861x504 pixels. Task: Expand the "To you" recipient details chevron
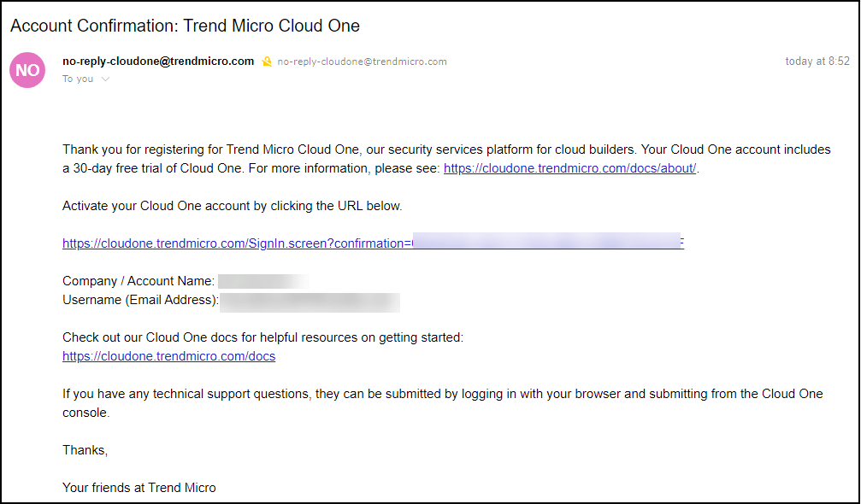point(105,79)
